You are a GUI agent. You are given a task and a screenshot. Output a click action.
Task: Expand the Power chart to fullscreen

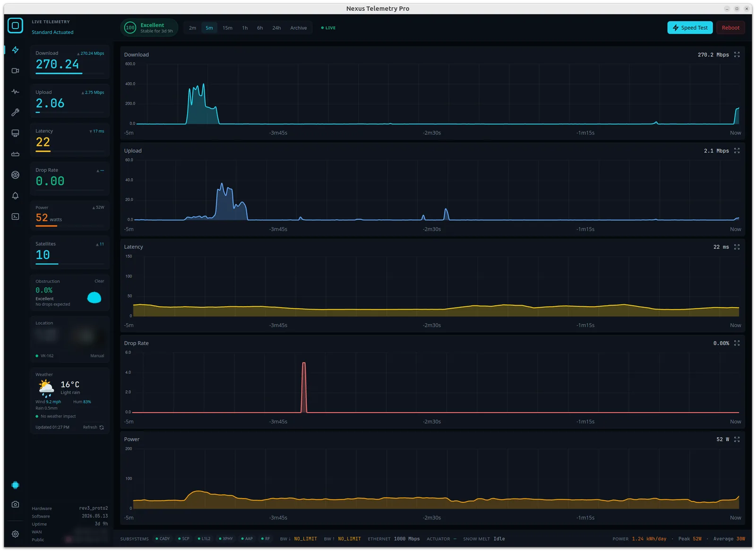[737, 439]
